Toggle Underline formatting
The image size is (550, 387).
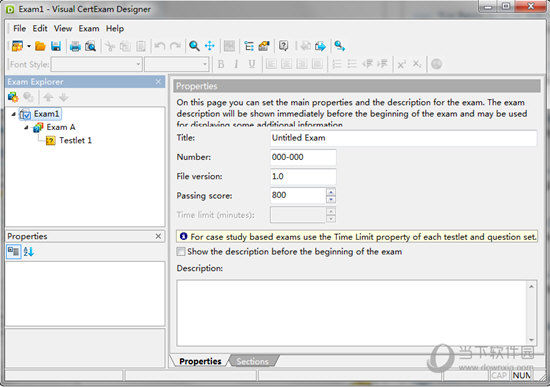click(x=251, y=64)
